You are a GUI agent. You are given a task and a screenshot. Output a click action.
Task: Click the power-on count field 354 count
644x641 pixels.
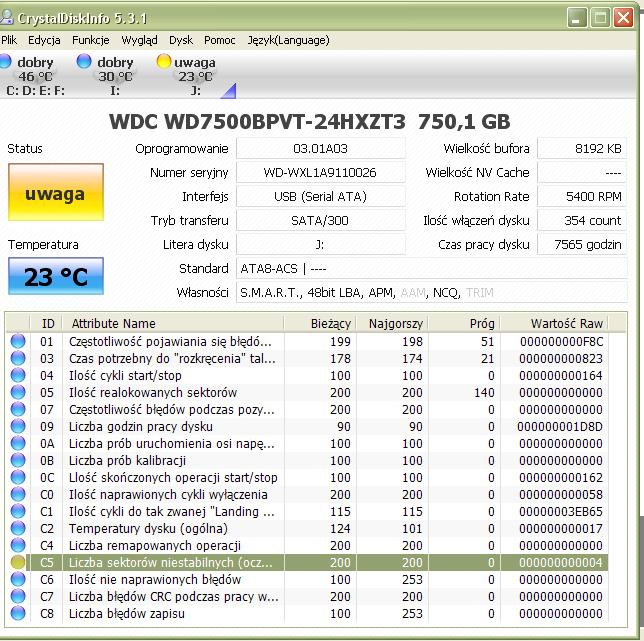pos(582,221)
